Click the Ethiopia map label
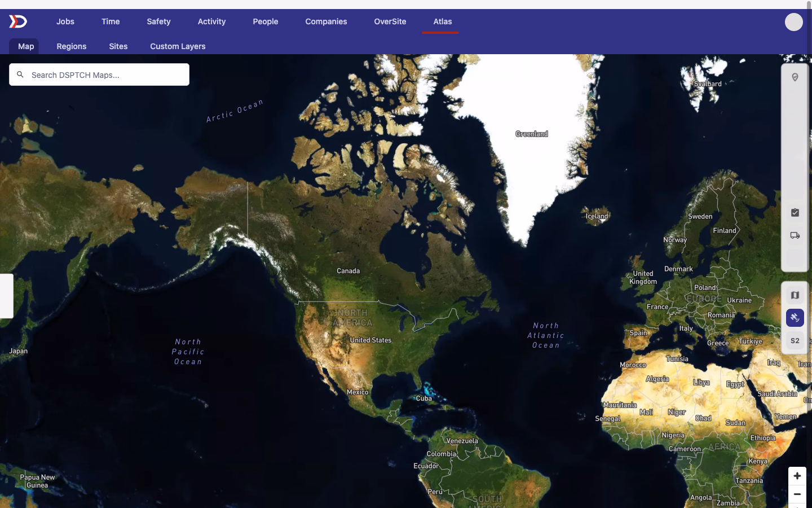The width and height of the screenshot is (812, 508). [763, 438]
